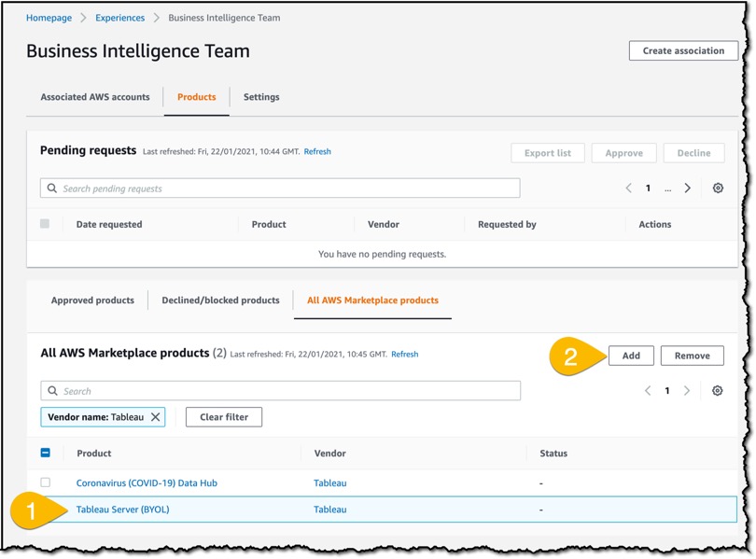The height and width of the screenshot is (559, 756).
Task: Click the Pending requests section title
Action: click(x=89, y=150)
